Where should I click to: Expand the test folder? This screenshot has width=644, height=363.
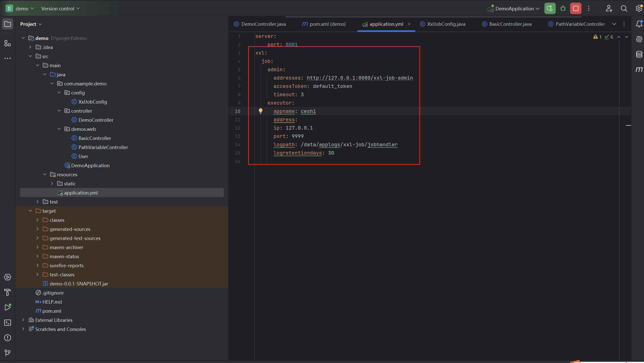[37, 202]
